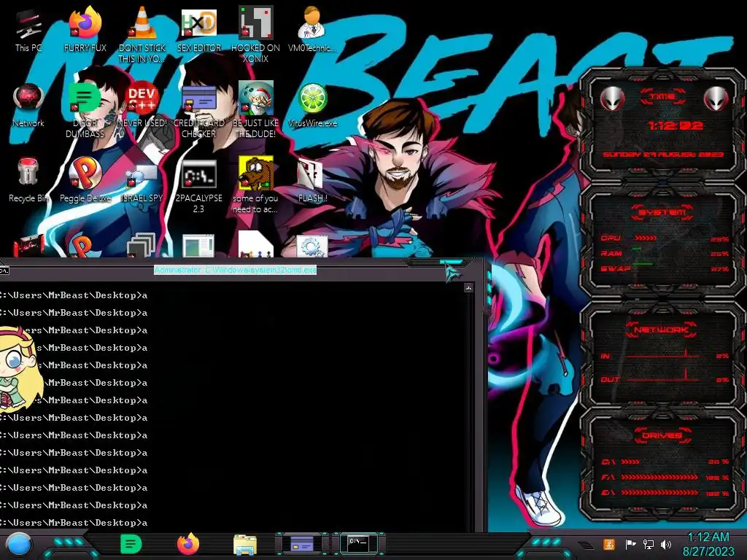Click the C:\ drive usage row
Screen dimensions: 747x560
tap(665, 462)
